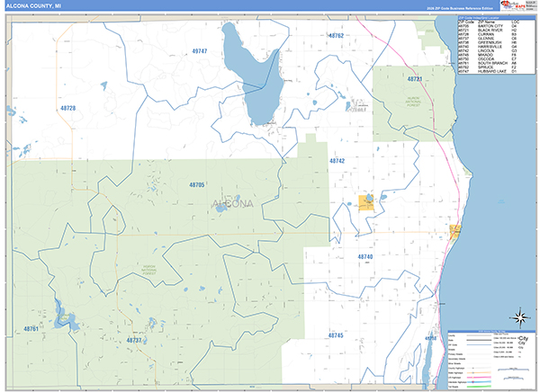Click the compass rose on the map
Viewport: 540px width, 392px height.
tap(520, 317)
